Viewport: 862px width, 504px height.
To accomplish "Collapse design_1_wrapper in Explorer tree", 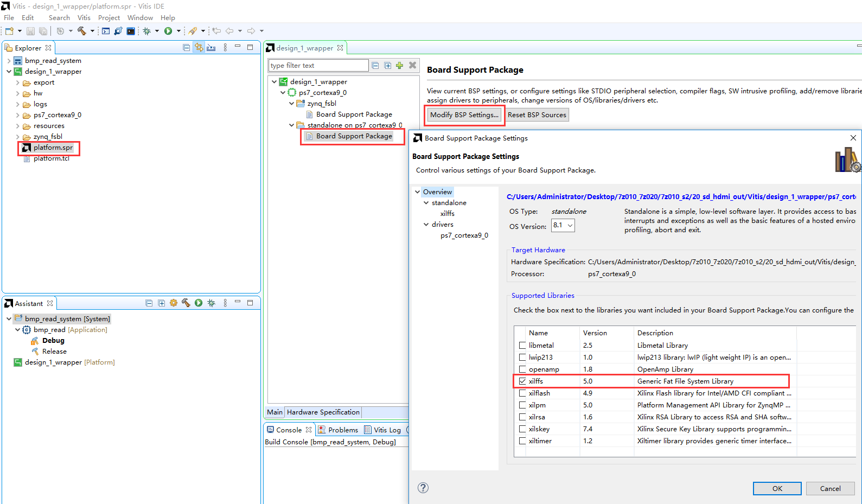I will point(9,72).
